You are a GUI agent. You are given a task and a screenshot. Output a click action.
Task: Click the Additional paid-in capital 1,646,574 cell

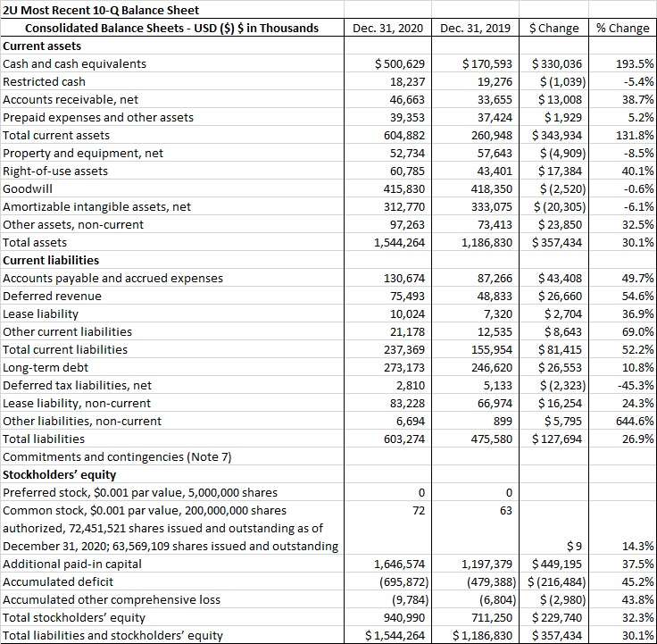click(x=388, y=564)
